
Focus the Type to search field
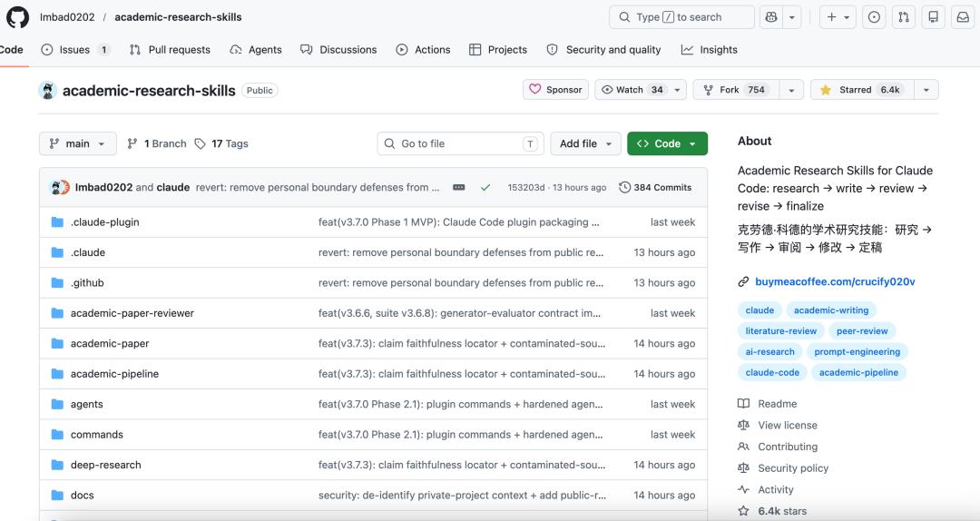(681, 17)
